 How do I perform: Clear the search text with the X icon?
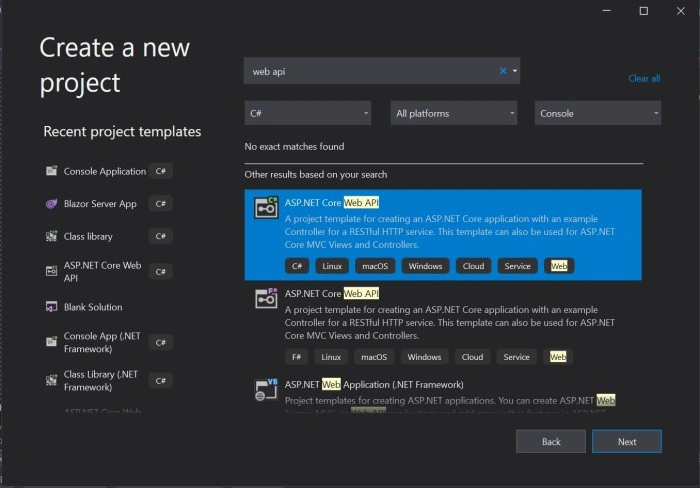click(x=503, y=71)
